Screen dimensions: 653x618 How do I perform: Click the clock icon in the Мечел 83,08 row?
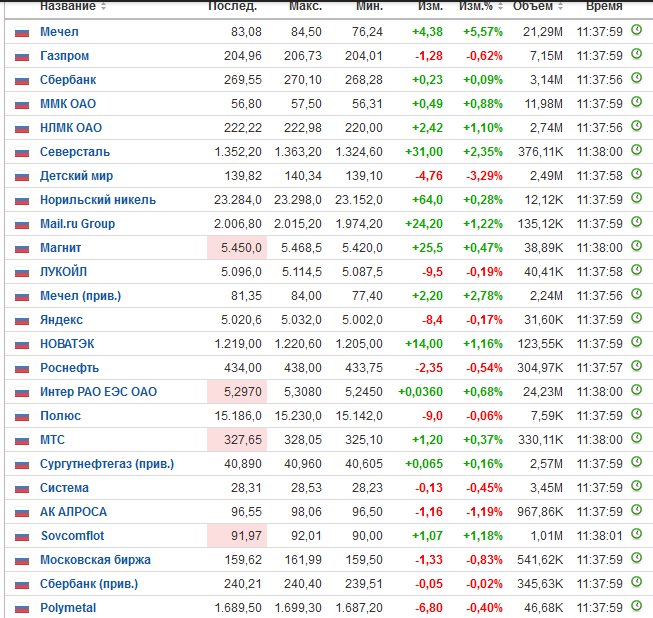tap(636, 30)
